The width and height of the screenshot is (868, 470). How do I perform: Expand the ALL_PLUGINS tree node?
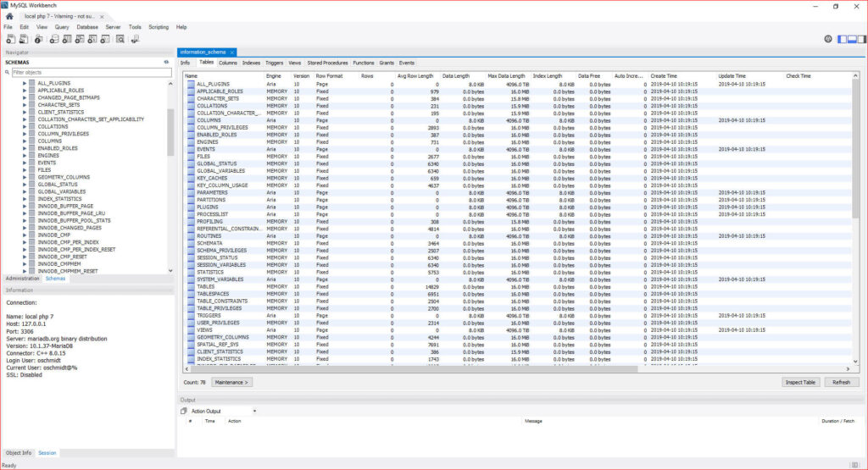click(x=25, y=83)
